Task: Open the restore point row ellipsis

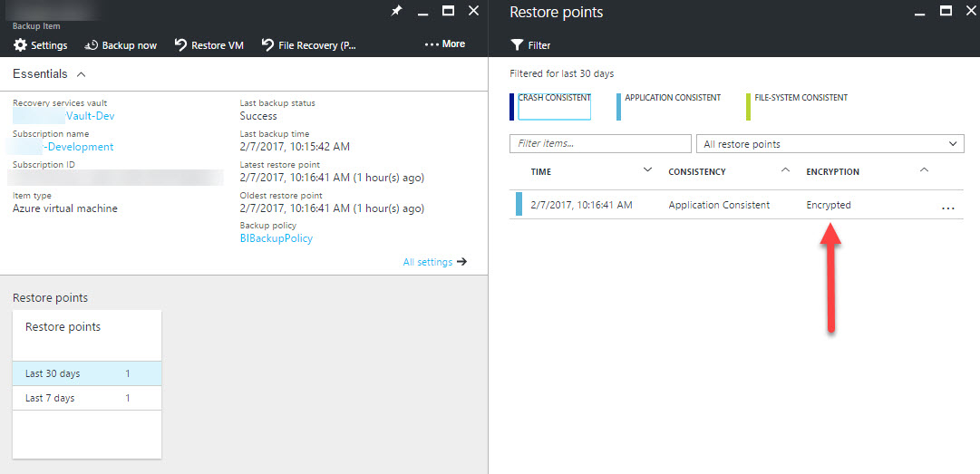Action: coord(947,207)
